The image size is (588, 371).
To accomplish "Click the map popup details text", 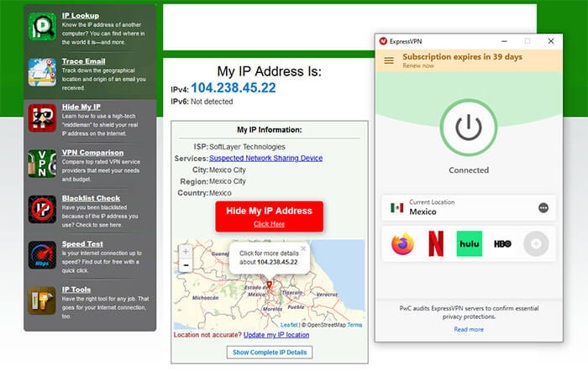I will pyautogui.click(x=269, y=258).
